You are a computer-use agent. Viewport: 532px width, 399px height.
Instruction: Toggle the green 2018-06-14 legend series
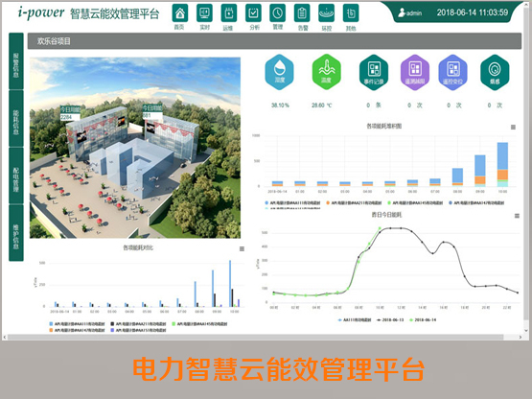(x=423, y=320)
